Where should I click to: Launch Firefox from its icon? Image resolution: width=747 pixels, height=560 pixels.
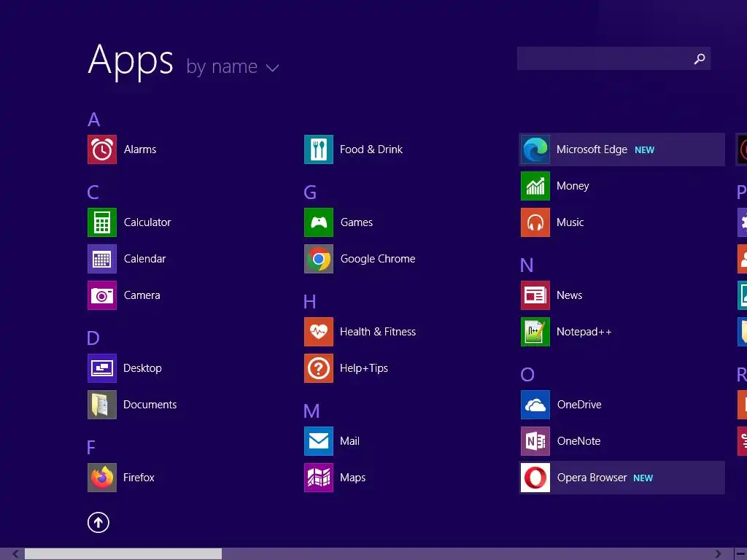(102, 478)
